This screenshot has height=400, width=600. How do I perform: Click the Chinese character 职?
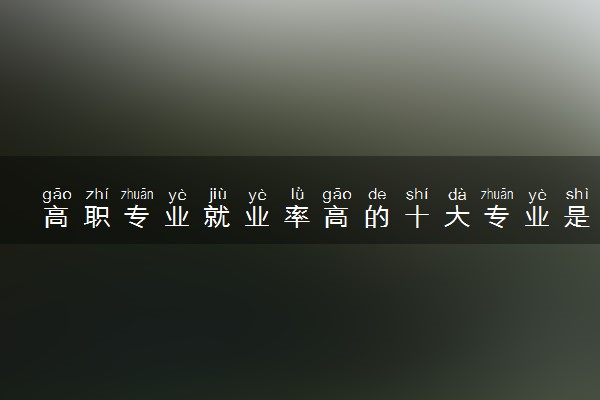coord(97,217)
